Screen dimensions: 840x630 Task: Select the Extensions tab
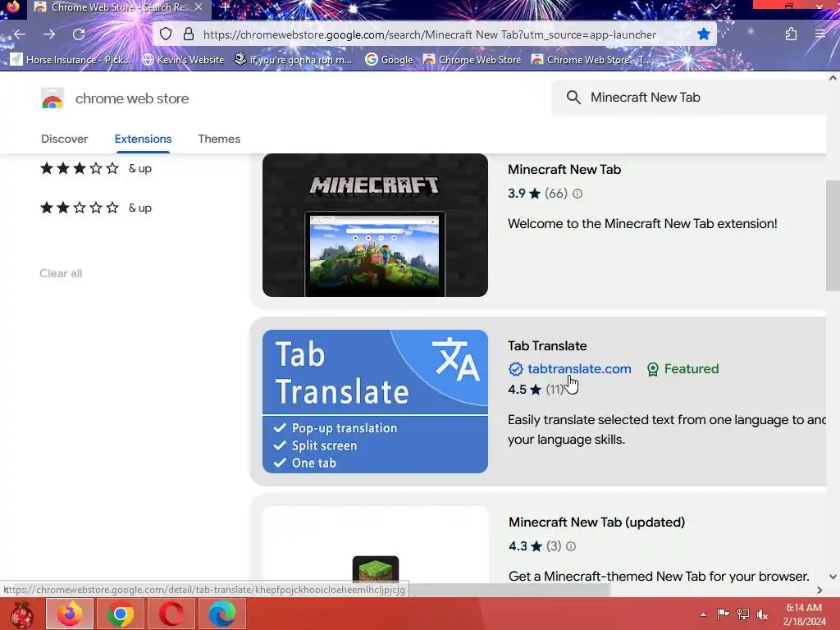[x=143, y=139]
